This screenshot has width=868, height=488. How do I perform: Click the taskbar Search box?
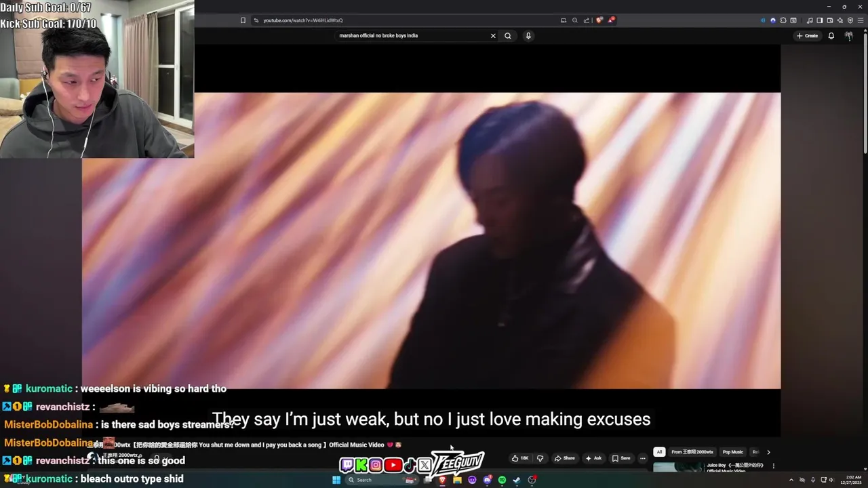(382, 480)
